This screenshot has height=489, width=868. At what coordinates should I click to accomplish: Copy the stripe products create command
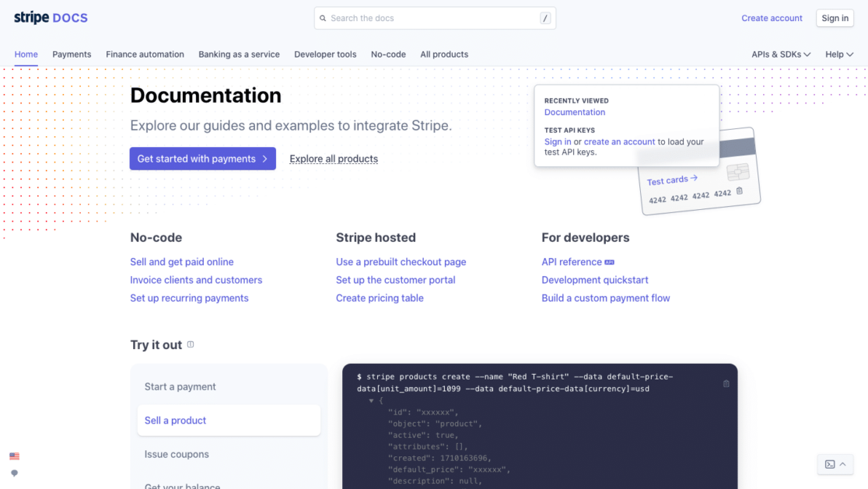click(726, 383)
